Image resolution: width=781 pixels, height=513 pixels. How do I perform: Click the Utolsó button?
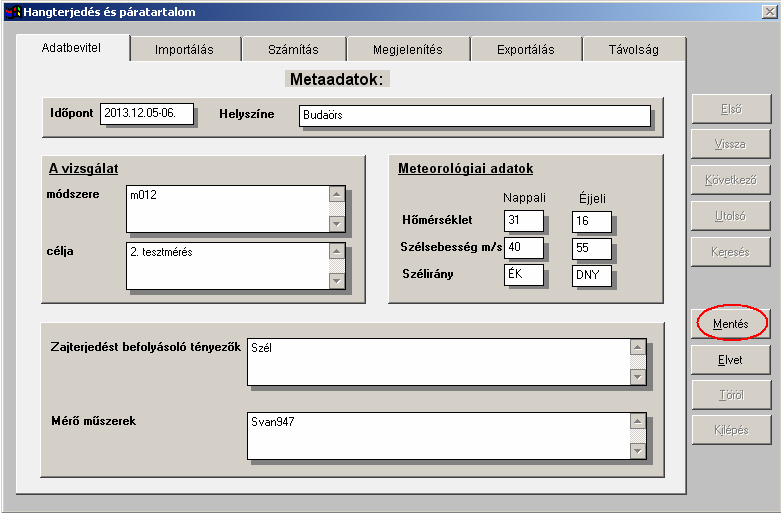pyautogui.click(x=730, y=216)
